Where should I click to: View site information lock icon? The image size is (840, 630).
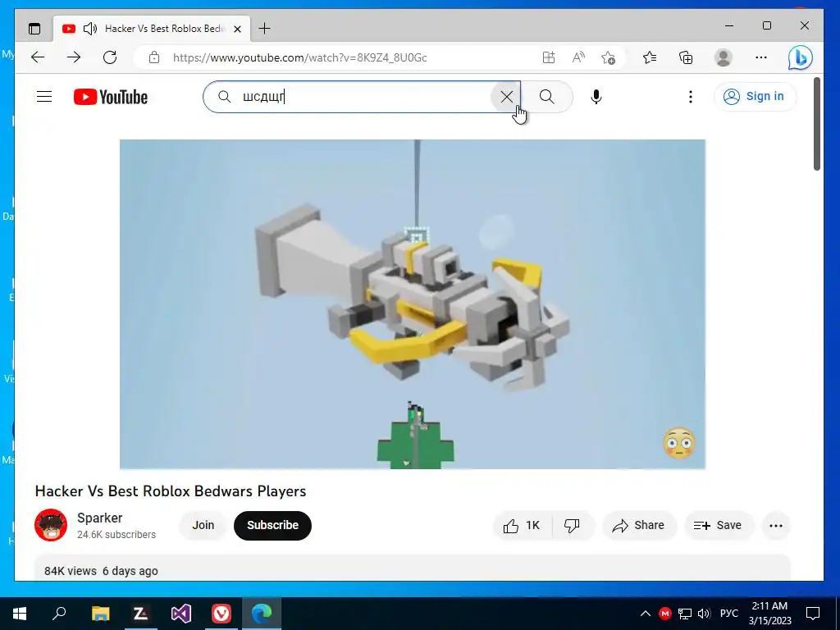click(x=154, y=57)
